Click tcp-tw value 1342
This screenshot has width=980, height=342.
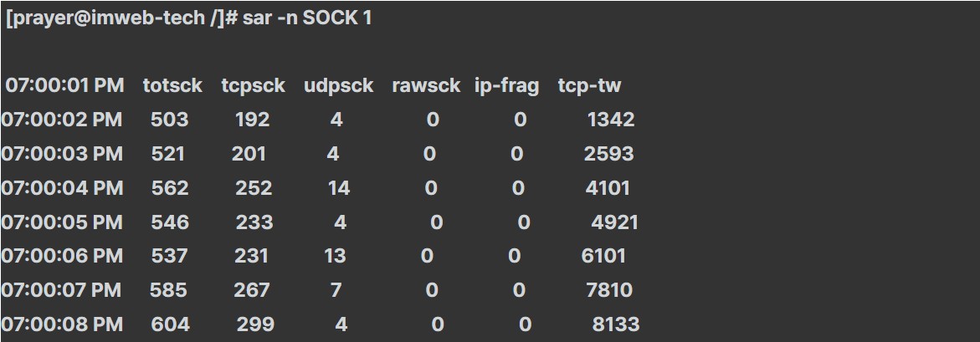tap(610, 120)
